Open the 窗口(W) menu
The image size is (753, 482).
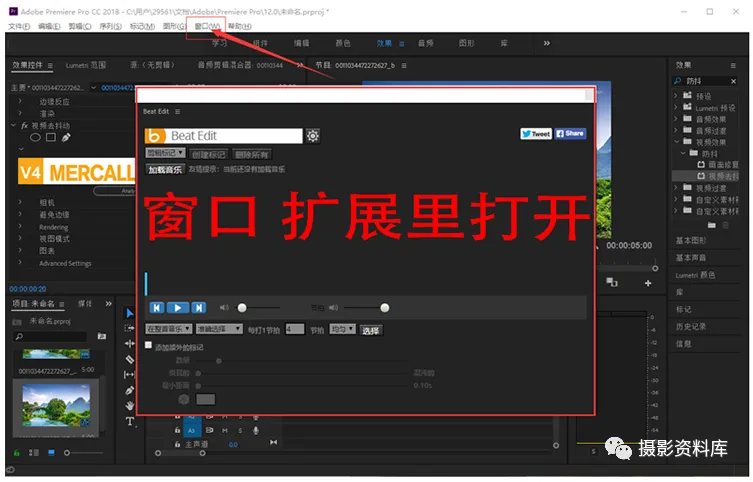(x=207, y=26)
